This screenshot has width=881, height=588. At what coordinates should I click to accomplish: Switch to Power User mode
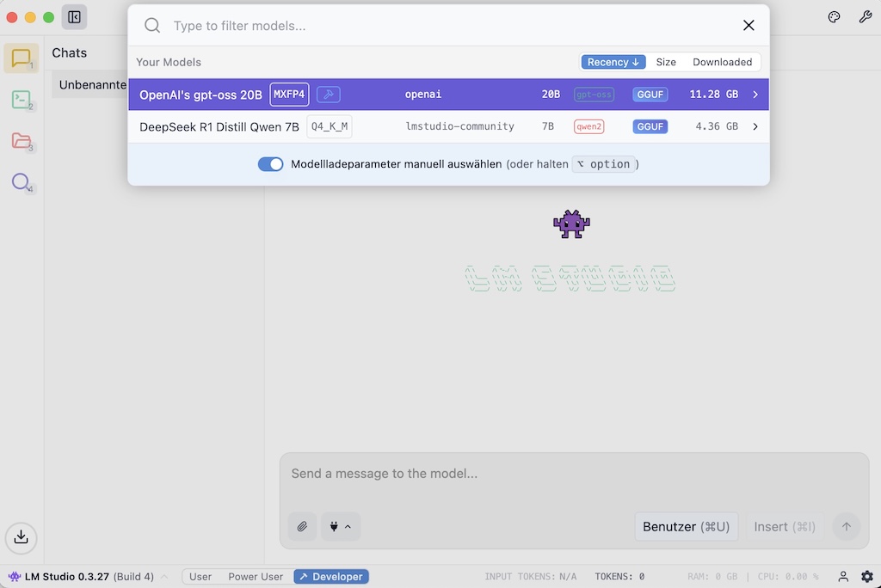(256, 577)
